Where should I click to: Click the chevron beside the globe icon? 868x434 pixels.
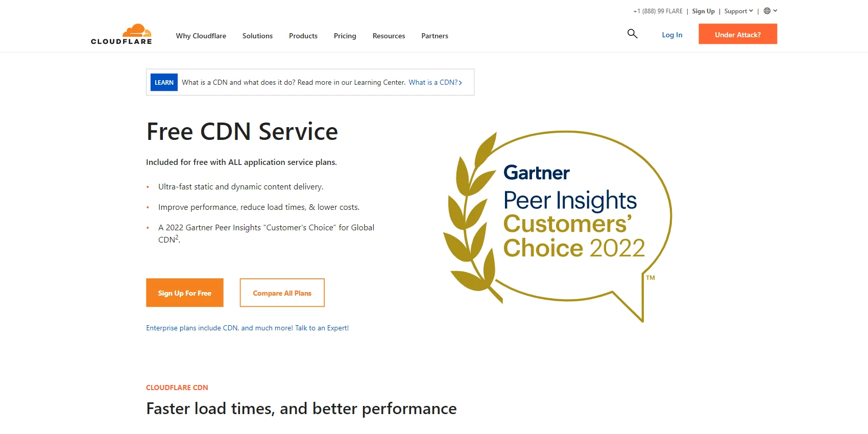775,11
